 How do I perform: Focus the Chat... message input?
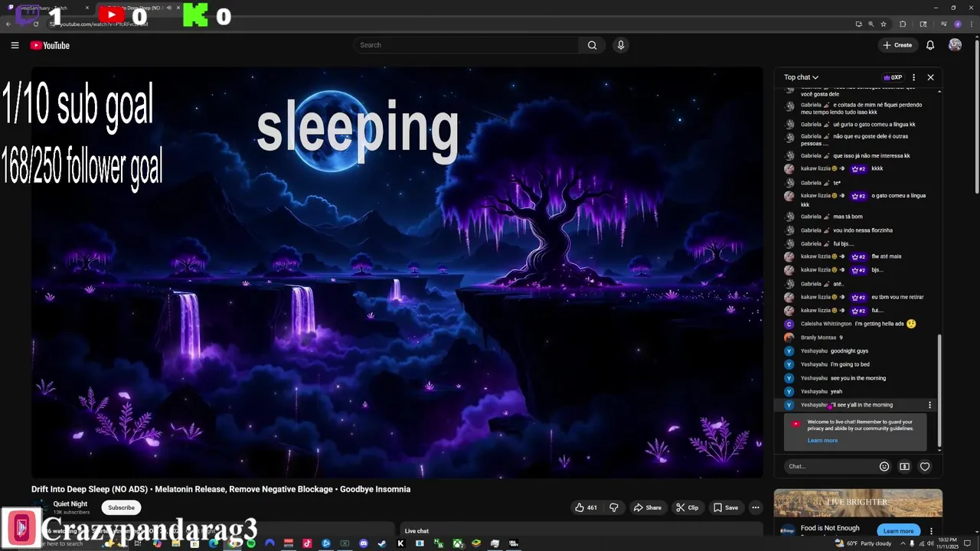coord(831,466)
